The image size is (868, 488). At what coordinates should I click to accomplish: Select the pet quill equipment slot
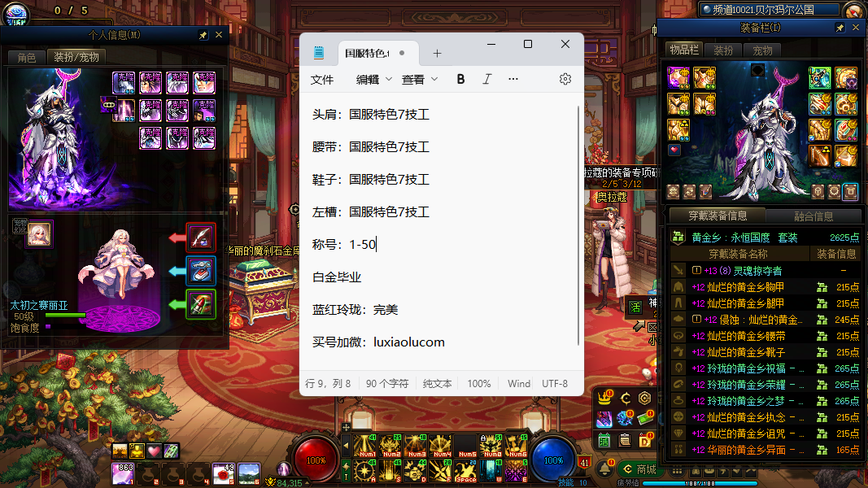[201, 237]
